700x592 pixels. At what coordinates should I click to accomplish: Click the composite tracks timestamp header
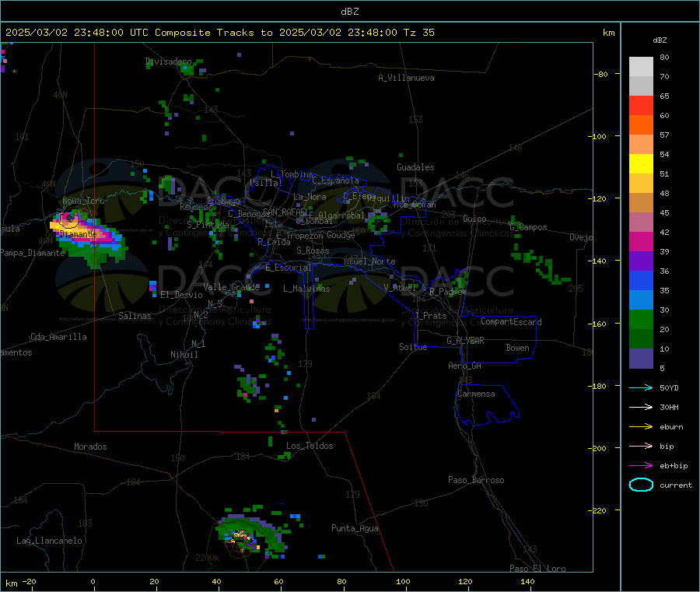220,33
